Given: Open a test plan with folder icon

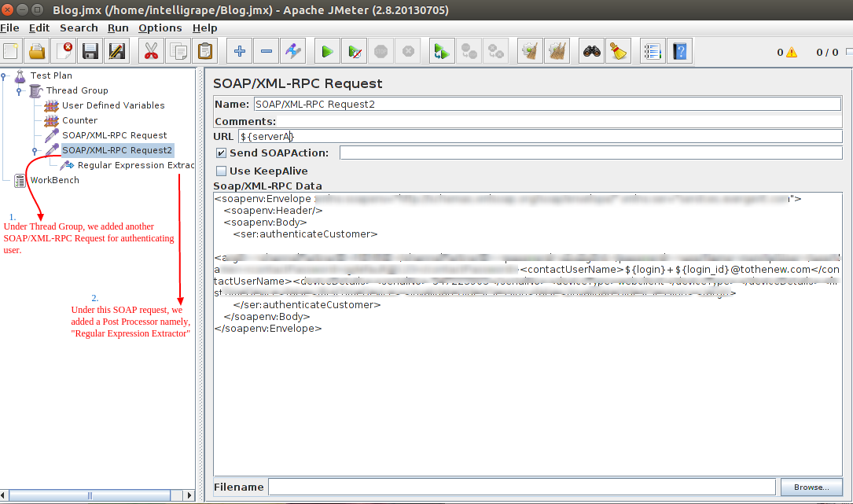Looking at the screenshot, I should click(37, 52).
